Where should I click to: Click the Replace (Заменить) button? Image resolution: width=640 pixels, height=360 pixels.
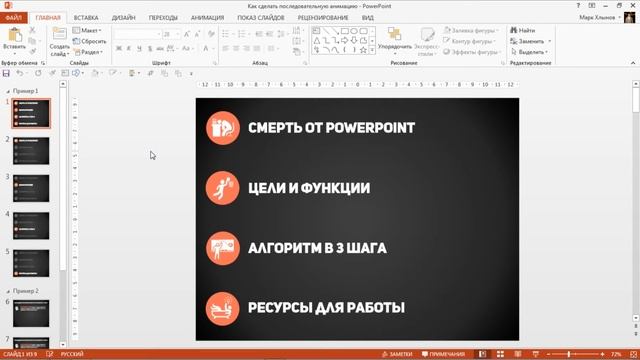530,41
